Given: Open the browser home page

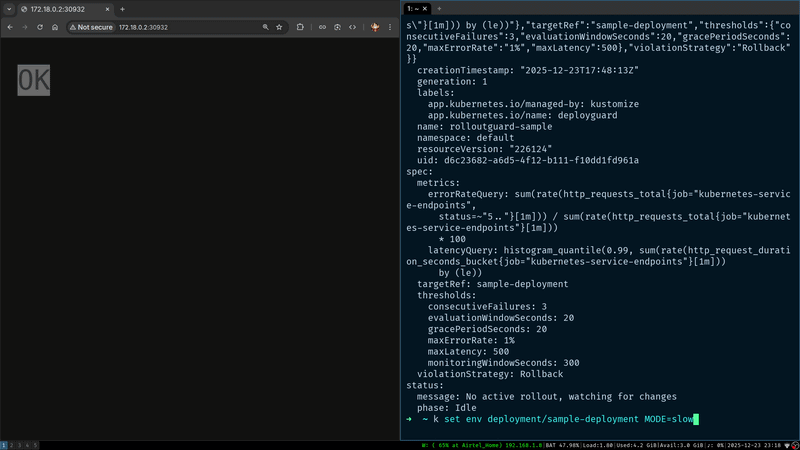Looking at the screenshot, I should (55, 27).
